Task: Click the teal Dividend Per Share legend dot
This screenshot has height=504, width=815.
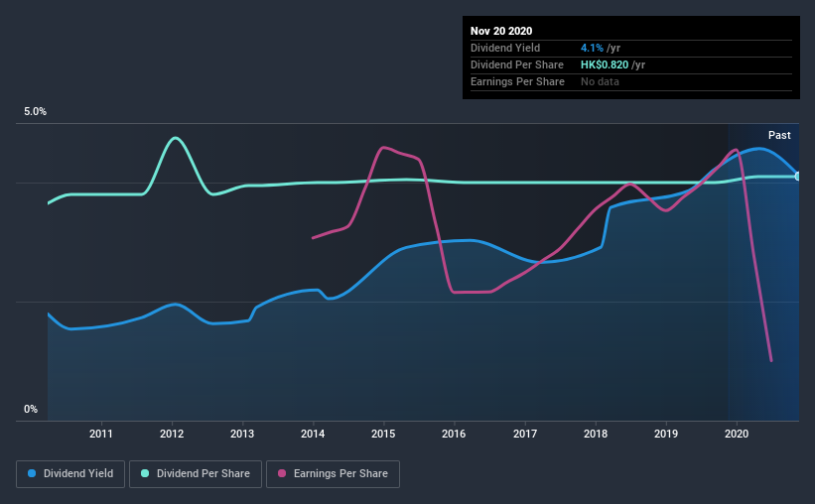Action: click(x=145, y=474)
